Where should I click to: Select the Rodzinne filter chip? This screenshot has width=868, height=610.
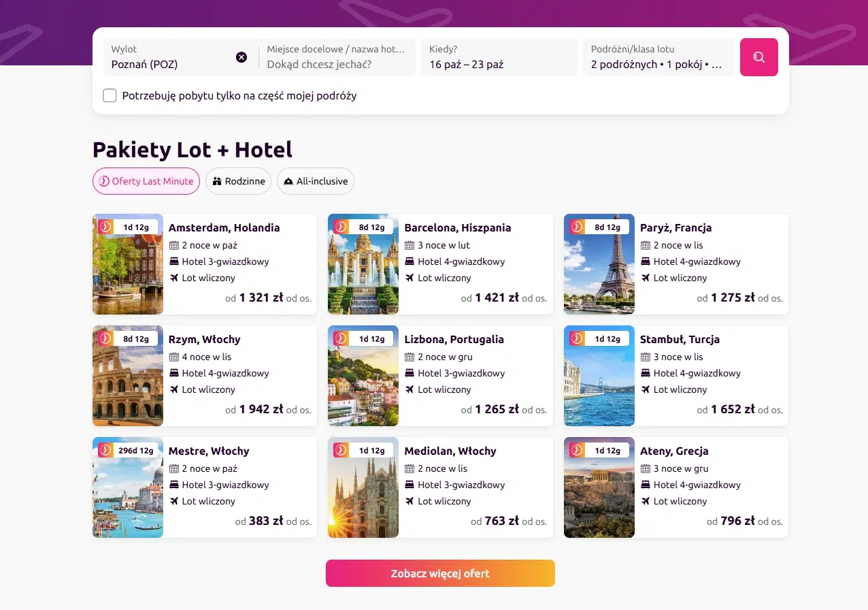click(x=239, y=181)
